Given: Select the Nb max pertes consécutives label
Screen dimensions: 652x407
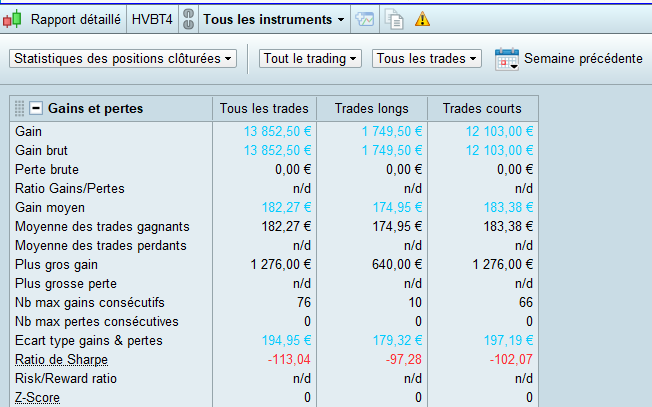Looking at the screenshot, I should 97,322.
